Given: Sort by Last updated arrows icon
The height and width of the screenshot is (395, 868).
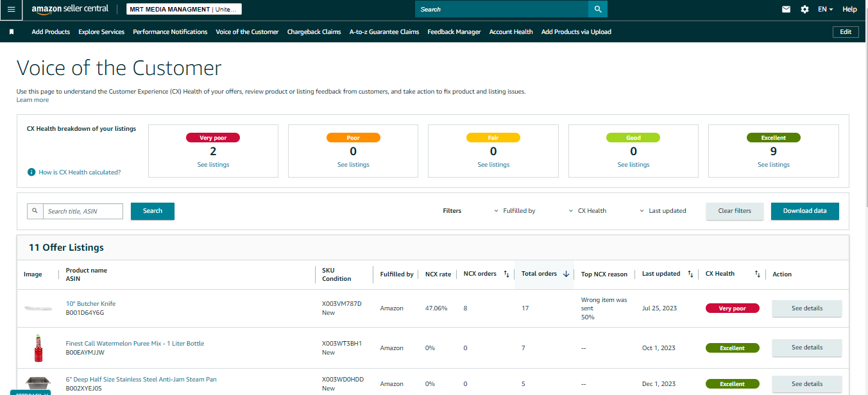Looking at the screenshot, I should coord(690,274).
